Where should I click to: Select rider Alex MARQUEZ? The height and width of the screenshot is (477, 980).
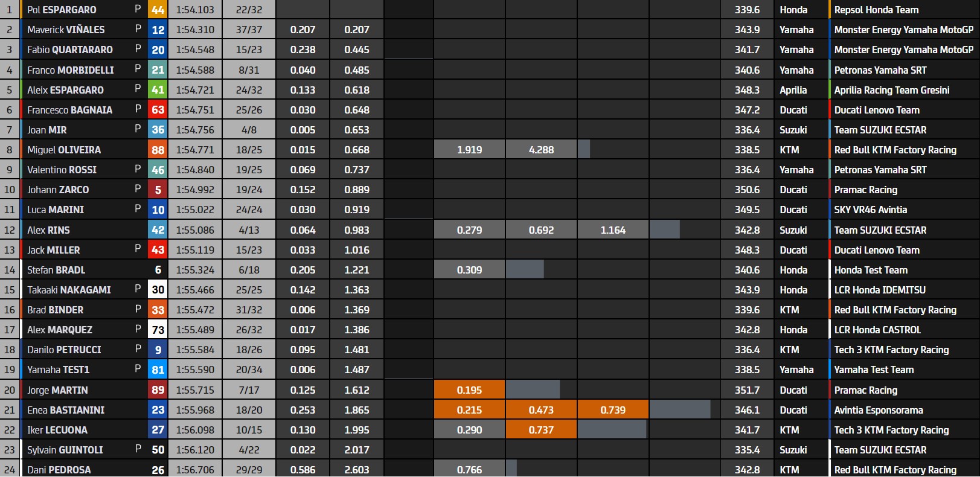(x=60, y=330)
